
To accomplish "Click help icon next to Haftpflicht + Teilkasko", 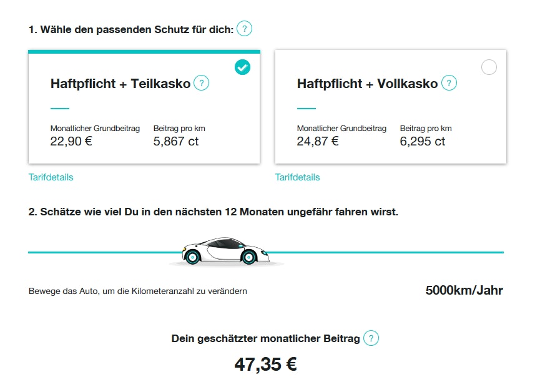I will (x=201, y=83).
